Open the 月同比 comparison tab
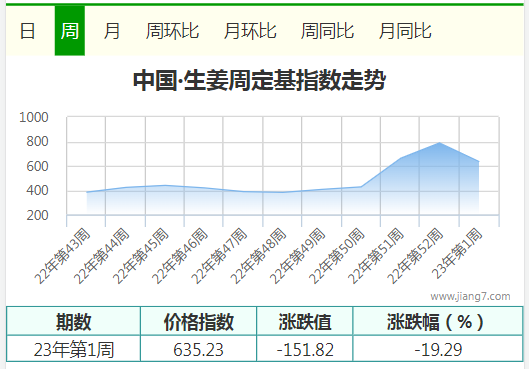 (x=405, y=31)
